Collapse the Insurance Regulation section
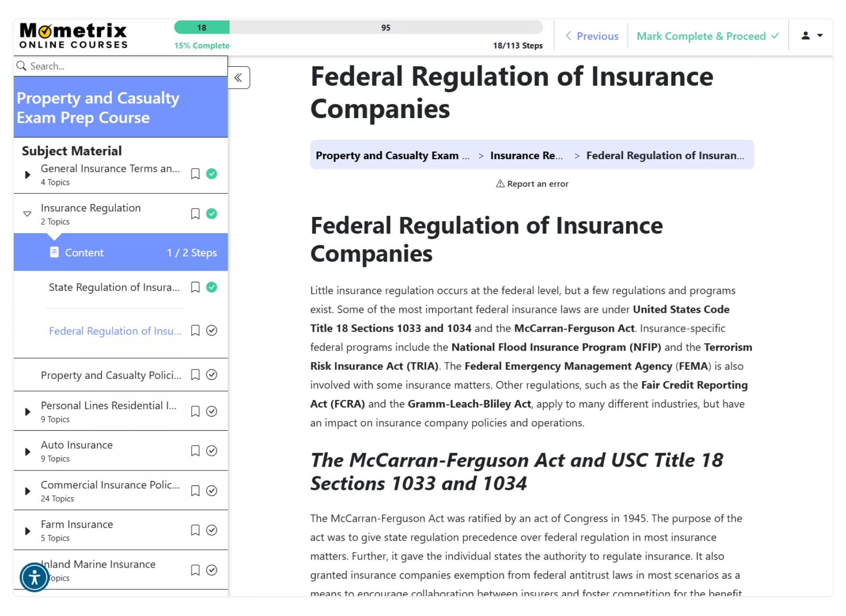 pos(28,214)
